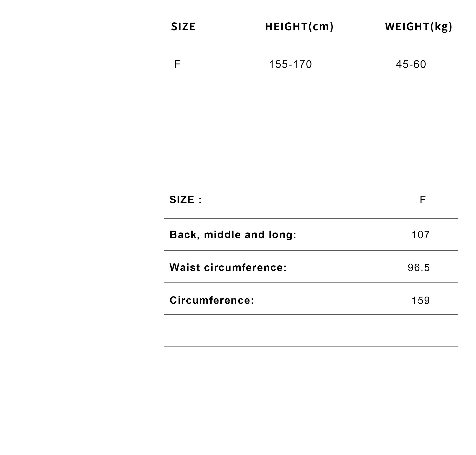Select the 107 measurement value

click(x=421, y=235)
